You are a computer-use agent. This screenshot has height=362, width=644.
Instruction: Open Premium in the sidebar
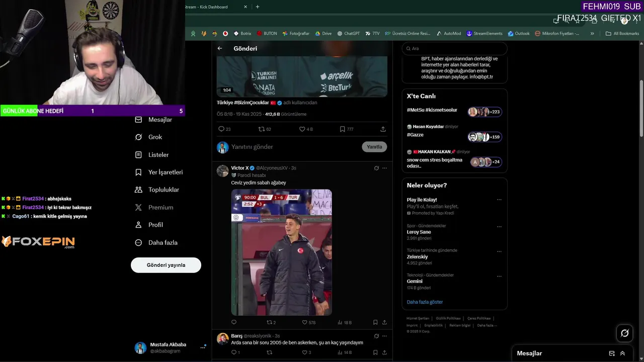click(154, 207)
